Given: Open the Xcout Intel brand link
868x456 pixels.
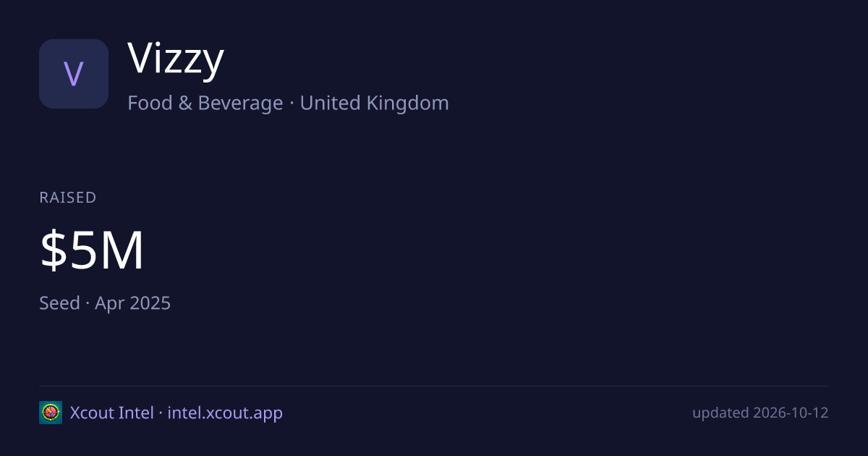Looking at the screenshot, I should click(x=111, y=413).
